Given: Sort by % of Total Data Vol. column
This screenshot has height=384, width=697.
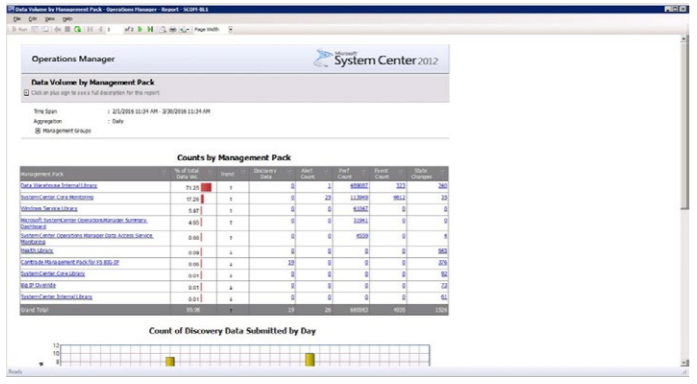Looking at the screenshot, I should (x=210, y=172).
